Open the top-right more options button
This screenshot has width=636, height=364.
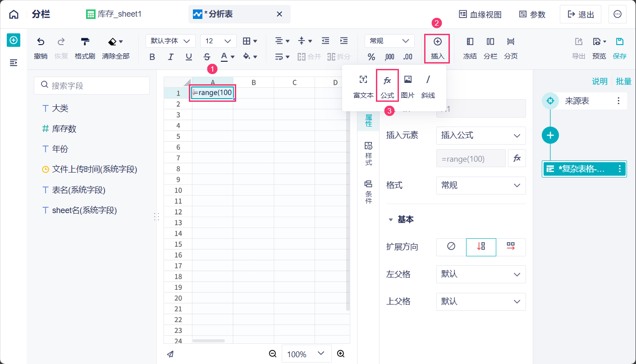(x=618, y=14)
